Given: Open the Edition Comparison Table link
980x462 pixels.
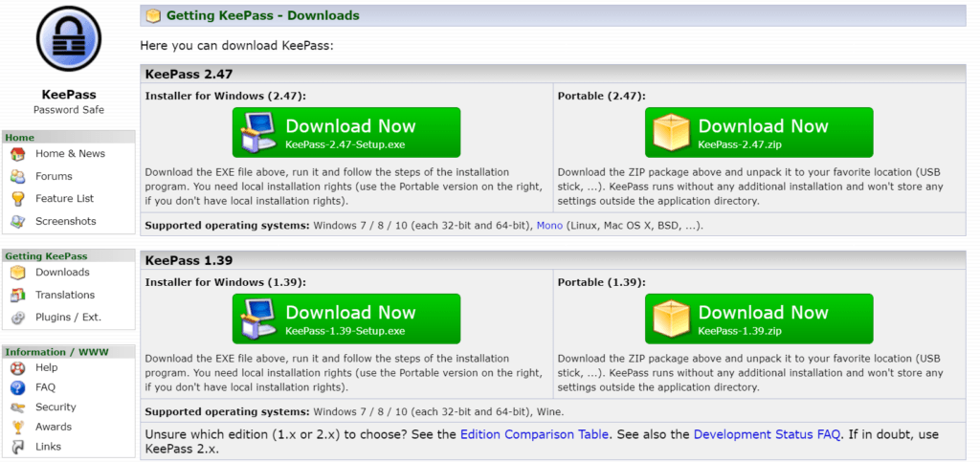Looking at the screenshot, I should click(x=534, y=434).
